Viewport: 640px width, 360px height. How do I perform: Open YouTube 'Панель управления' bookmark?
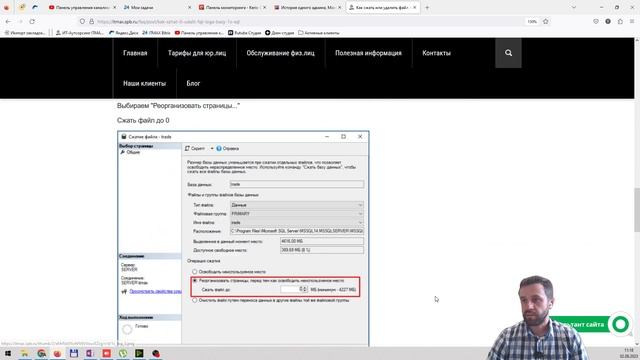pyautogui.click(x=199, y=33)
